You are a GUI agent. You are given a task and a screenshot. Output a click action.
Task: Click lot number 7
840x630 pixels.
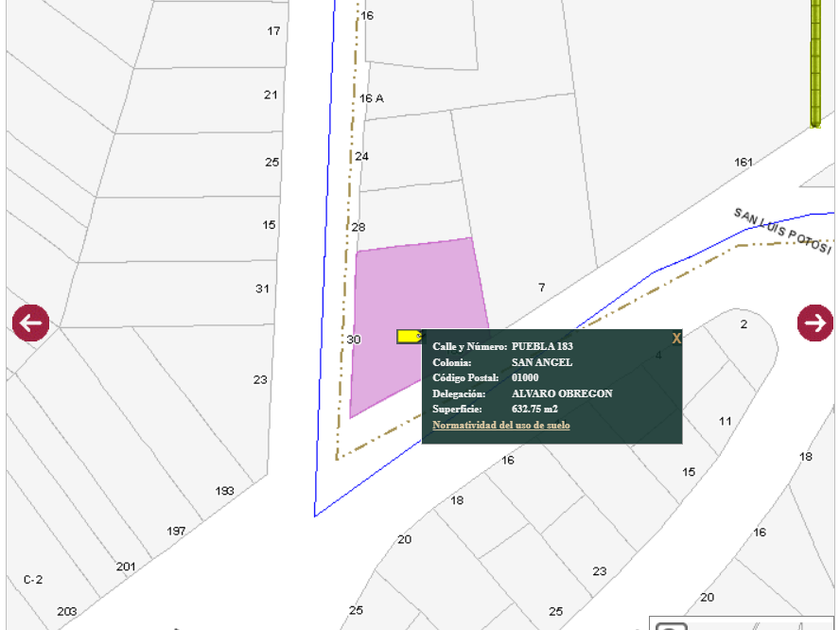point(542,288)
